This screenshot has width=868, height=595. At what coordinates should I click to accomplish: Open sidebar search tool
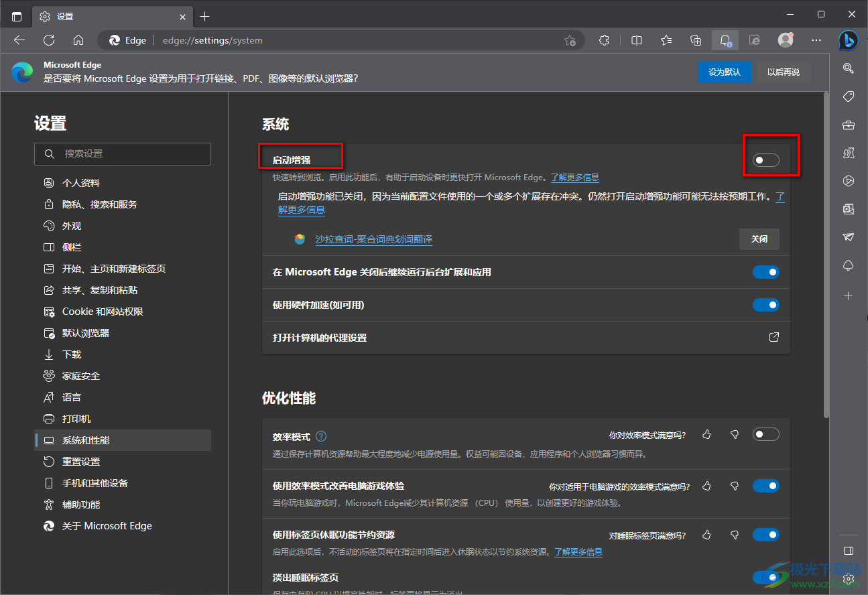click(849, 68)
